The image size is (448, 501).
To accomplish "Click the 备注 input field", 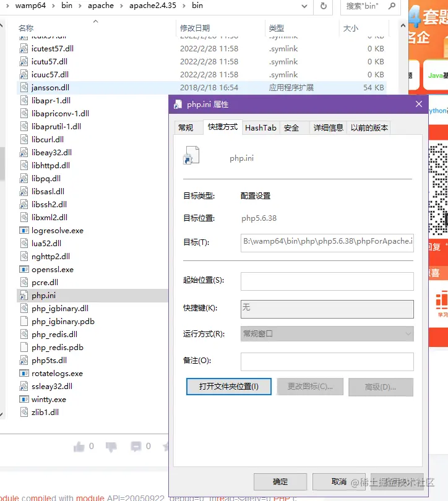I will click(327, 362).
